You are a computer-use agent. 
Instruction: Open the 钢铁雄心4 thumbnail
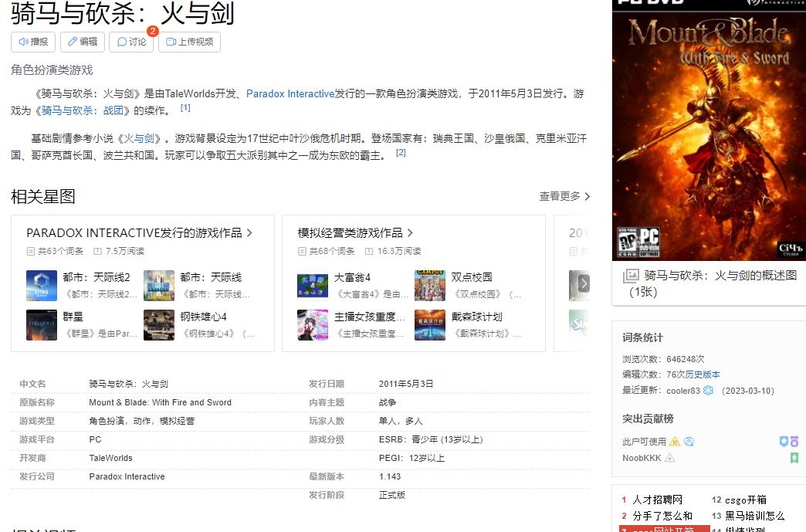(159, 325)
